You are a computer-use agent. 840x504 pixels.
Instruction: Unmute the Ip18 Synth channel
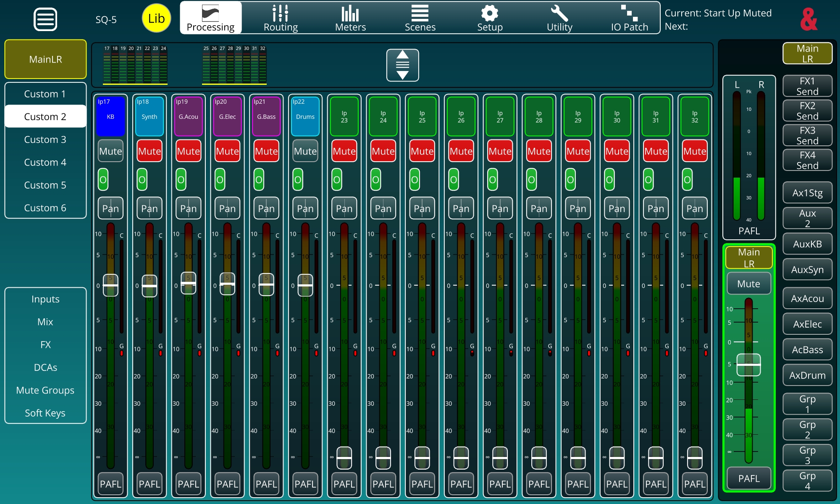pos(150,151)
